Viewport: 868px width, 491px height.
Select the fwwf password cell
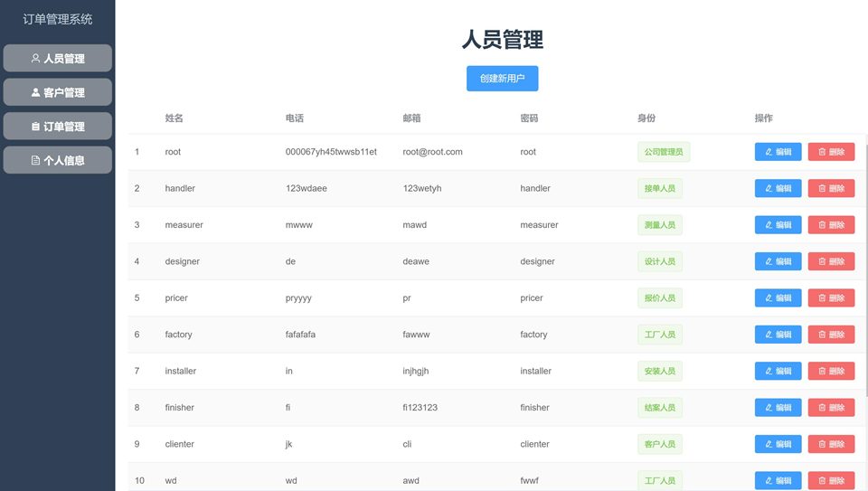[529, 480]
